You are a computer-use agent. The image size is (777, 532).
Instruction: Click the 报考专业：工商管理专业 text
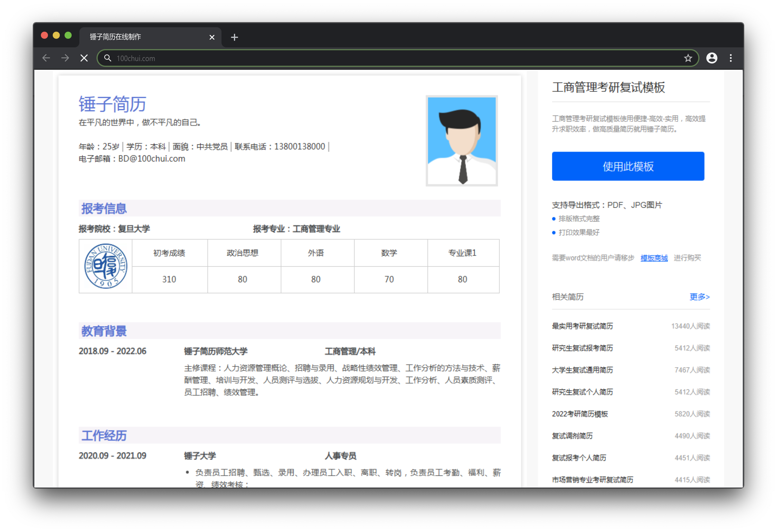click(x=296, y=229)
